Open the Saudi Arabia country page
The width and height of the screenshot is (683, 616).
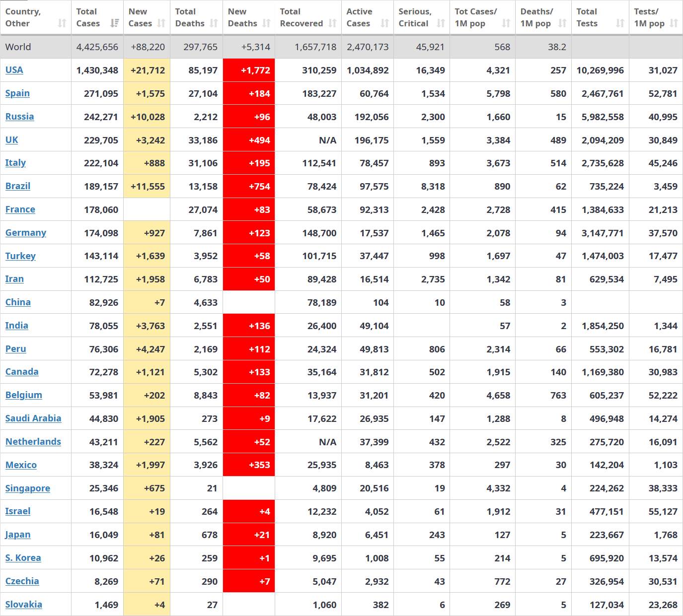point(33,418)
